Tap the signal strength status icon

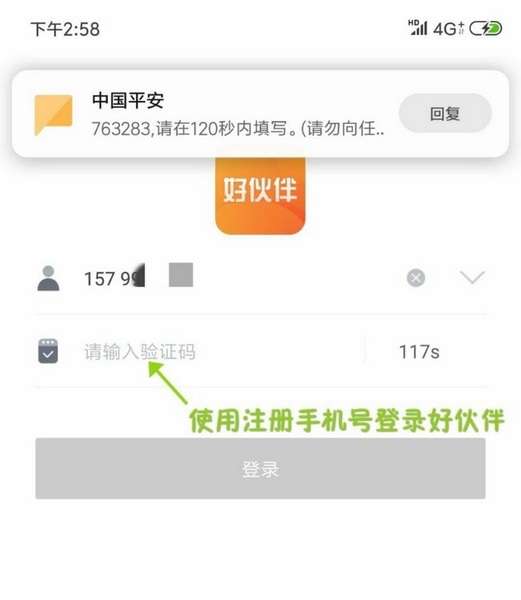[418, 28]
